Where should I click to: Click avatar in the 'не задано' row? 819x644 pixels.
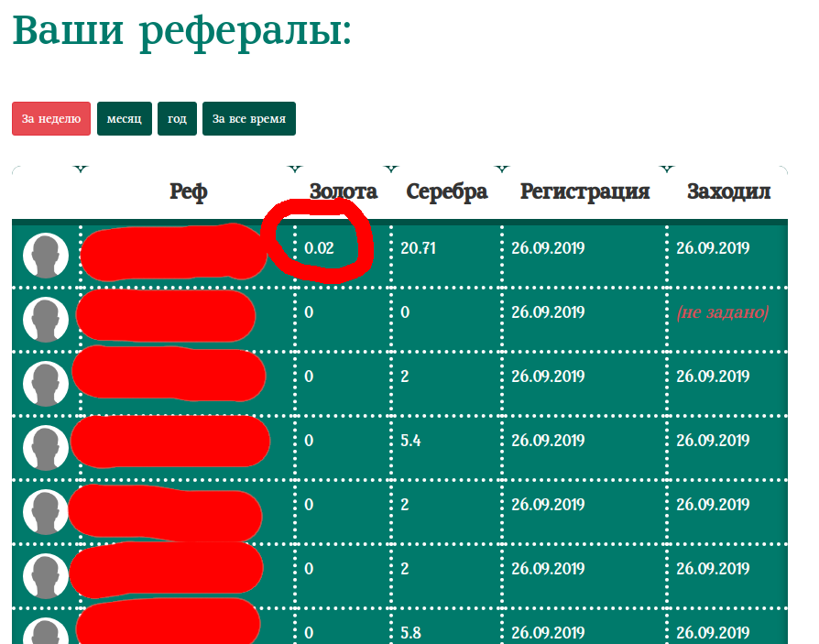point(46,320)
